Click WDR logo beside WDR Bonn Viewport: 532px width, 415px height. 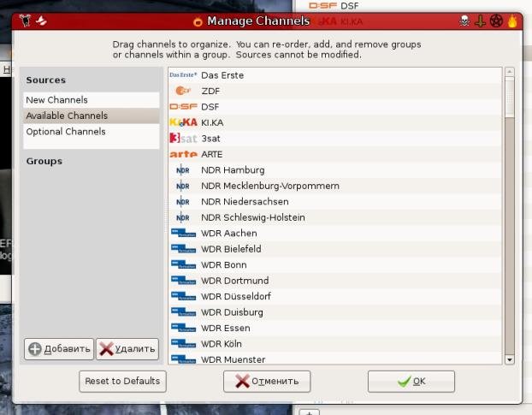(x=183, y=264)
